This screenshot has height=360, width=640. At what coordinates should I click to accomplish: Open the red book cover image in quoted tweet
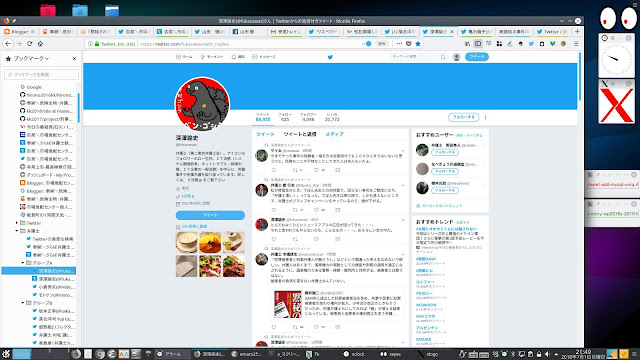[x=287, y=304]
